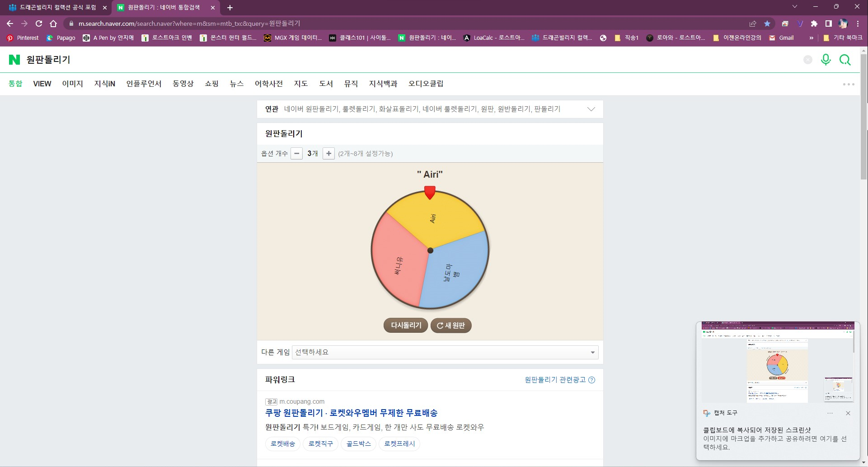Click the 다시돌리기 button
The width and height of the screenshot is (868, 467).
[406, 325]
